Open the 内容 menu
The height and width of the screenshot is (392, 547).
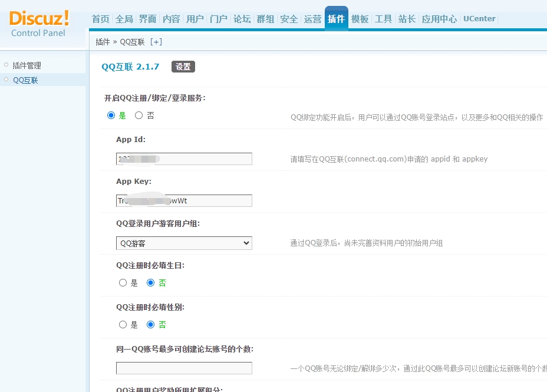coord(172,19)
